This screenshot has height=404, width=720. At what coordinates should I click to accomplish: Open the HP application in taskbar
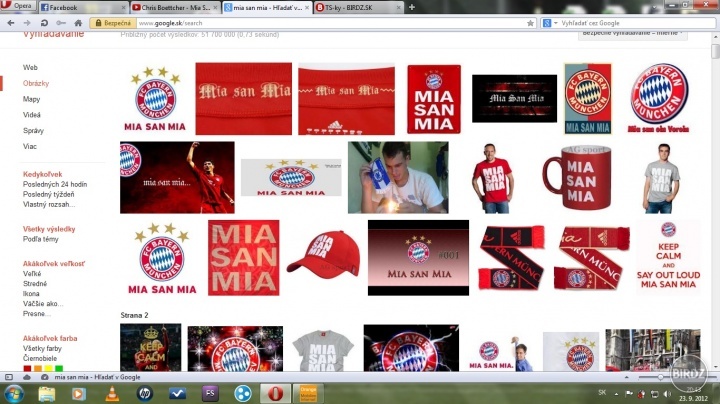click(145, 394)
